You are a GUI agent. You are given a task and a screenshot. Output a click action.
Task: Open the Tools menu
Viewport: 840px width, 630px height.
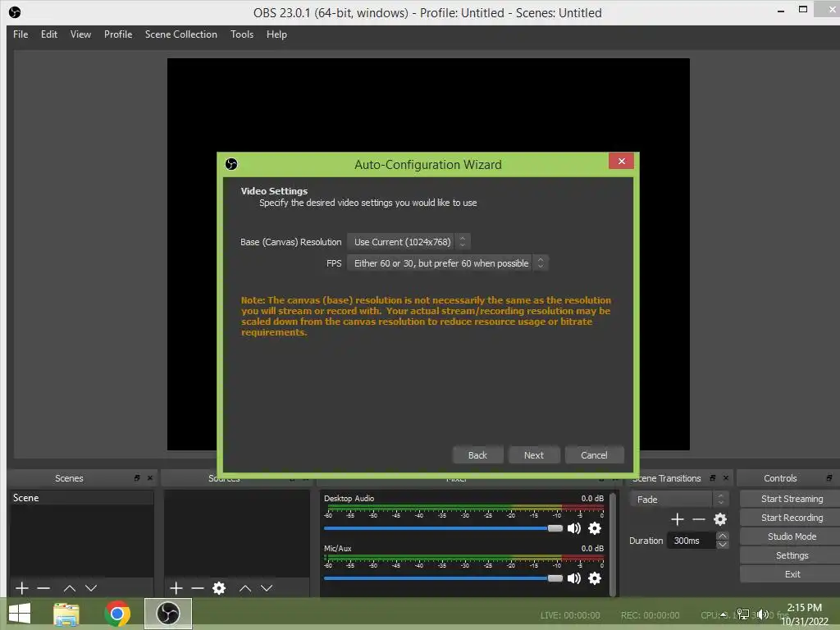pos(242,34)
